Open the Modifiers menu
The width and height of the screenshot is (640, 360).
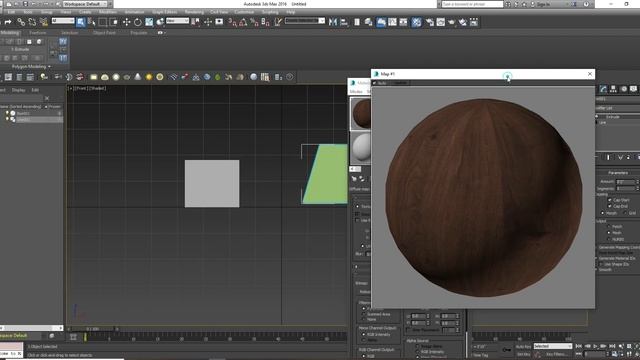pyautogui.click(x=108, y=12)
